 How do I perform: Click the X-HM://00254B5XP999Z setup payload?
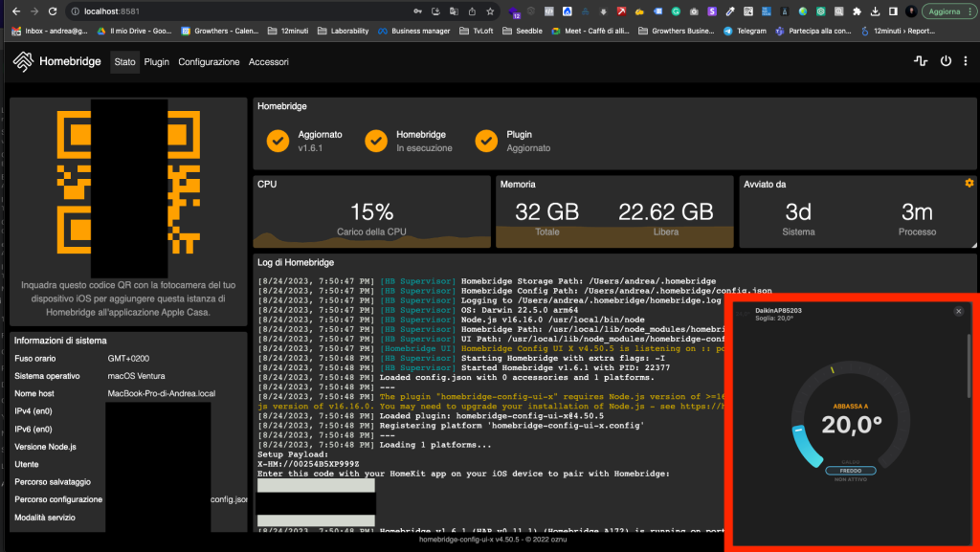[308, 464]
